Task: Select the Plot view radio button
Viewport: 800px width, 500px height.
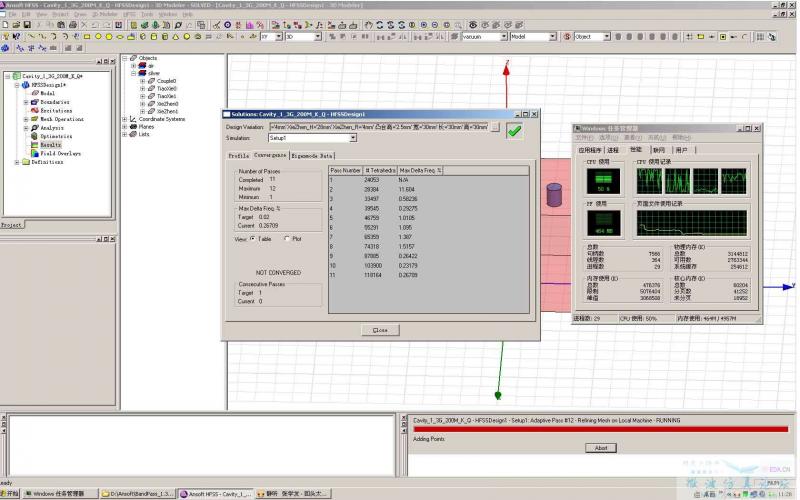Action: point(287,239)
